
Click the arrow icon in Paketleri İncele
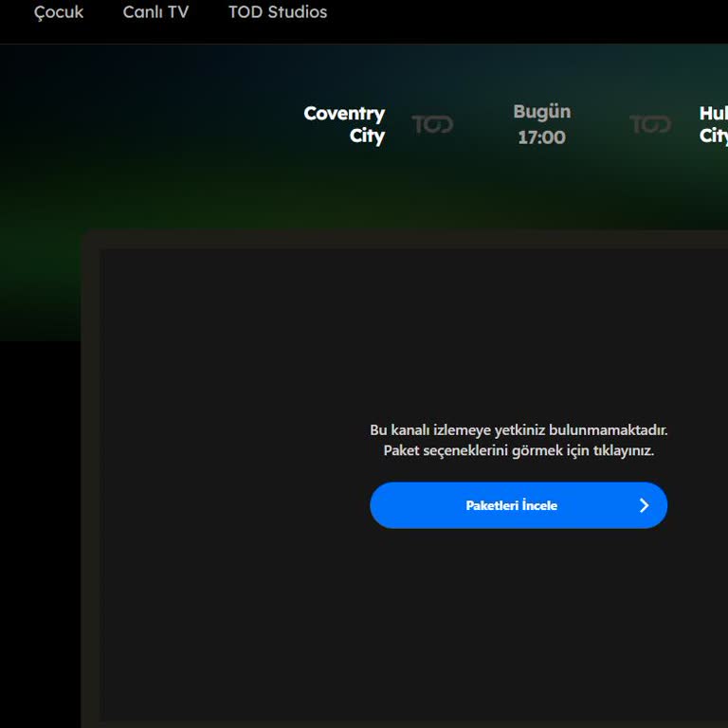[x=644, y=505]
